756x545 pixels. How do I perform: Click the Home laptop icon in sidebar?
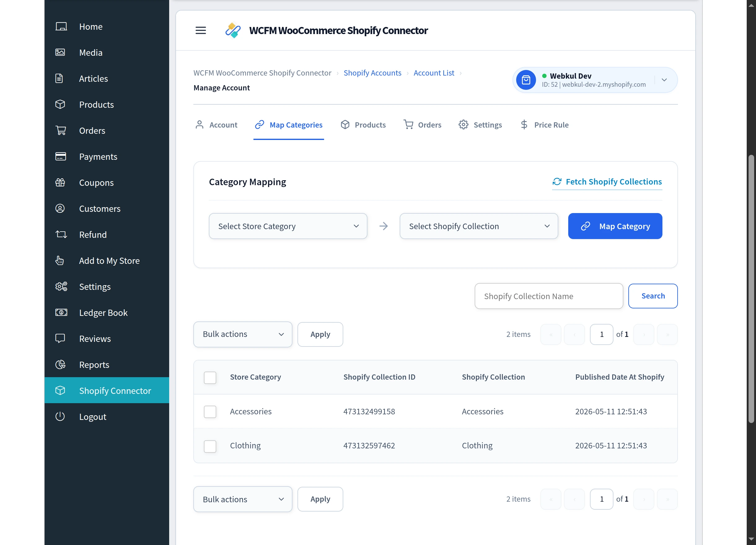pyautogui.click(x=61, y=27)
